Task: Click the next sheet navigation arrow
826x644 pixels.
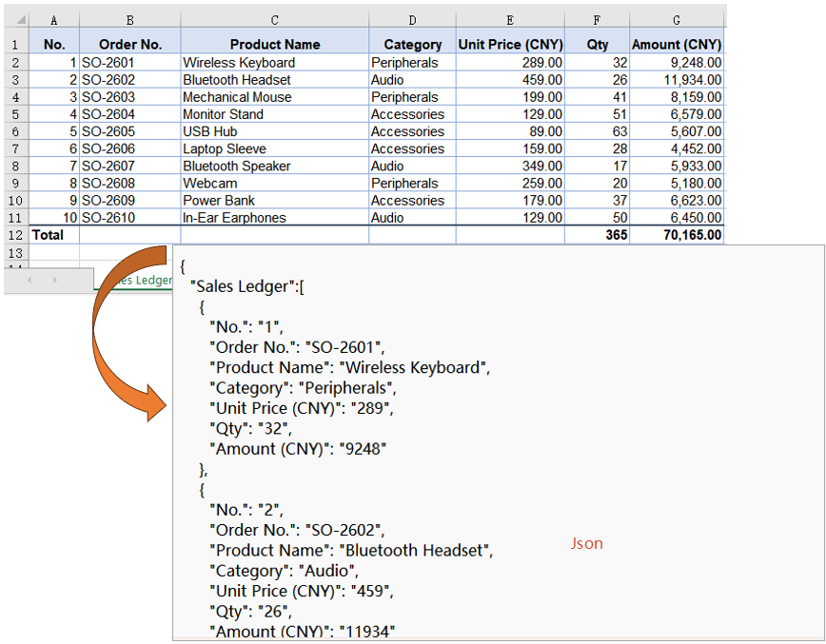Action: [x=55, y=280]
